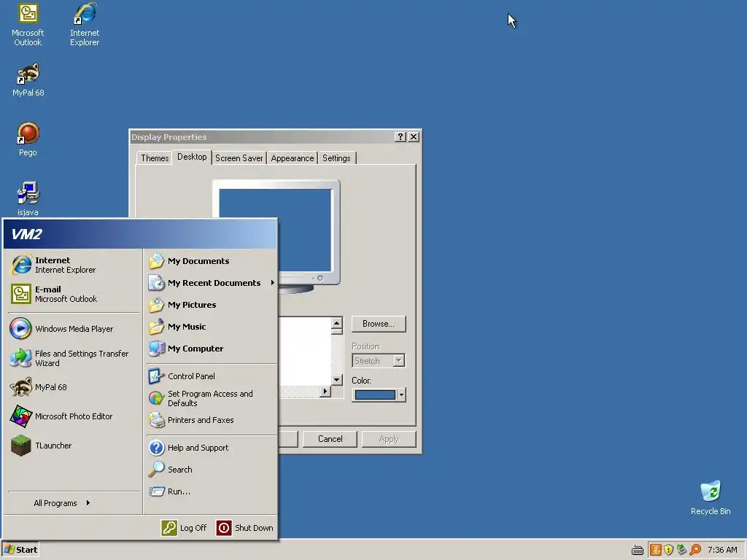The image size is (747, 560).
Task: Open My Documents folder
Action: (x=212, y=261)
